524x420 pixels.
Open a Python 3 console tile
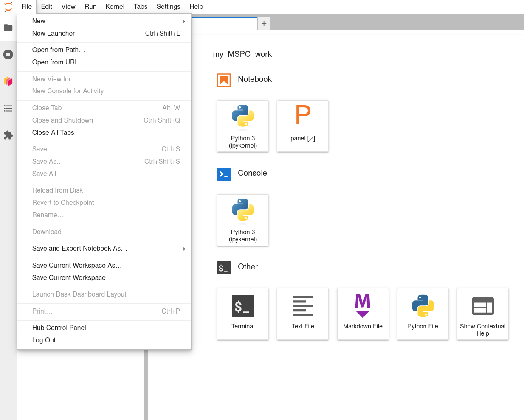coord(243,220)
